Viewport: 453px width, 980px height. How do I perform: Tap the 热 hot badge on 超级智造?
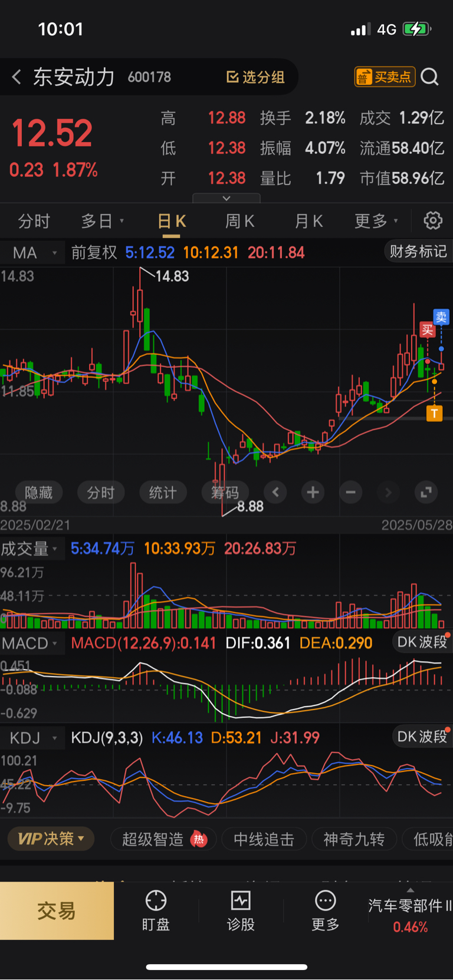199,839
